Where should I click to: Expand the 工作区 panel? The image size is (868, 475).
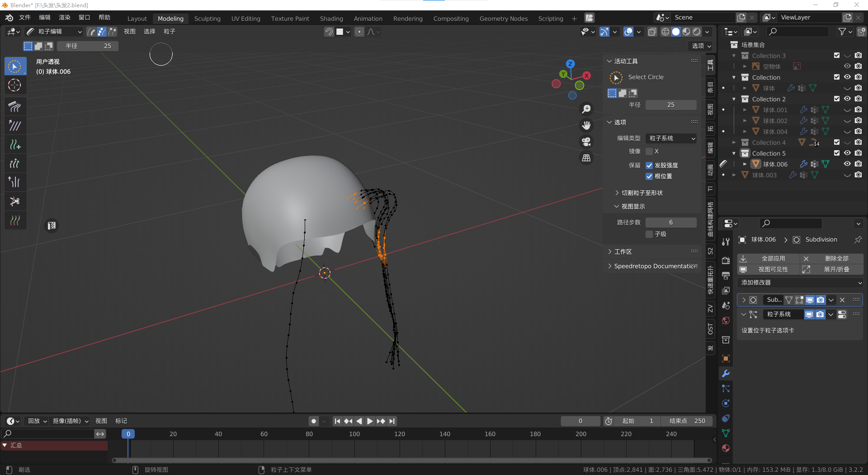(623, 252)
